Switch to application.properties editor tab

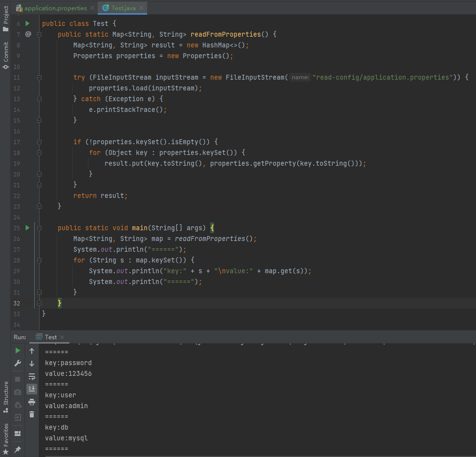(x=55, y=8)
